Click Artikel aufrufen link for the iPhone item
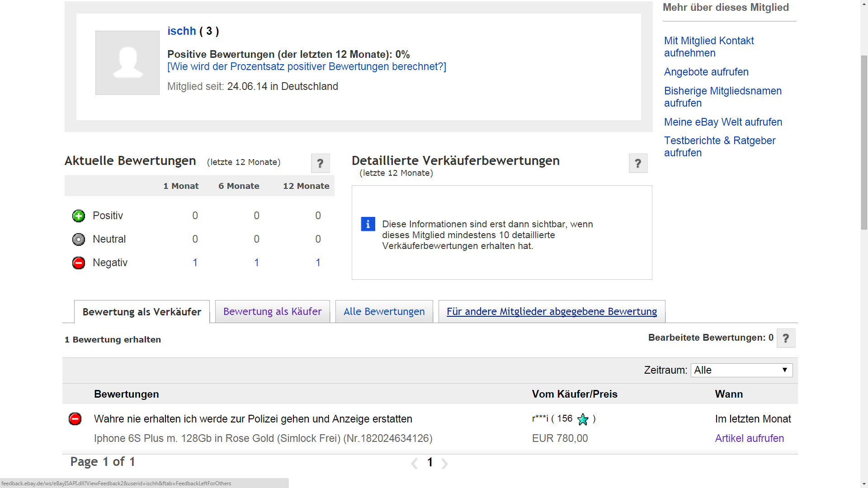Screen dimensions: 868x488 point(749,438)
